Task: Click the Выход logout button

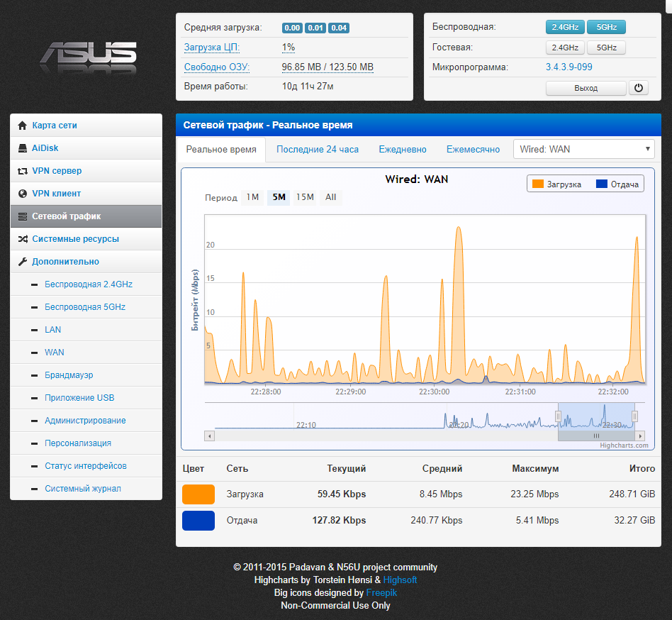Action: click(x=586, y=89)
